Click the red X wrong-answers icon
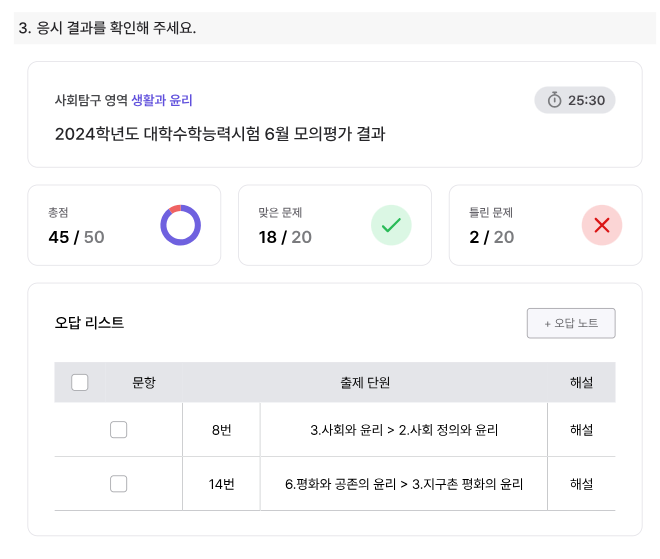Screen dimensions: 660x559 click(602, 225)
